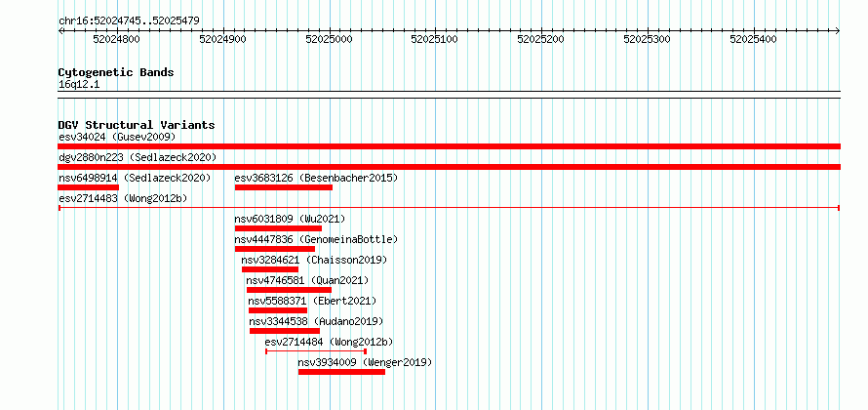The image size is (868, 410).
Task: Select the 16q12.1 band label
Action: [x=79, y=85]
